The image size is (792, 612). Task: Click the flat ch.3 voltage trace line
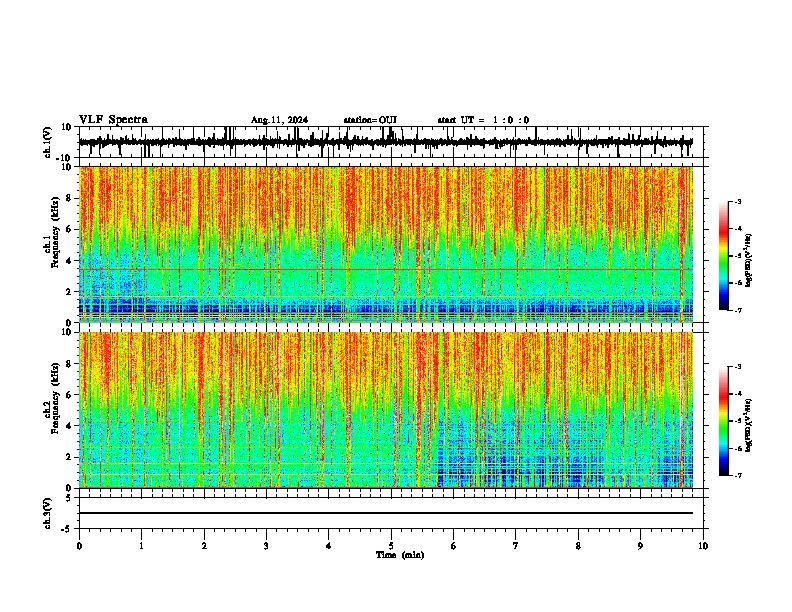click(386, 513)
